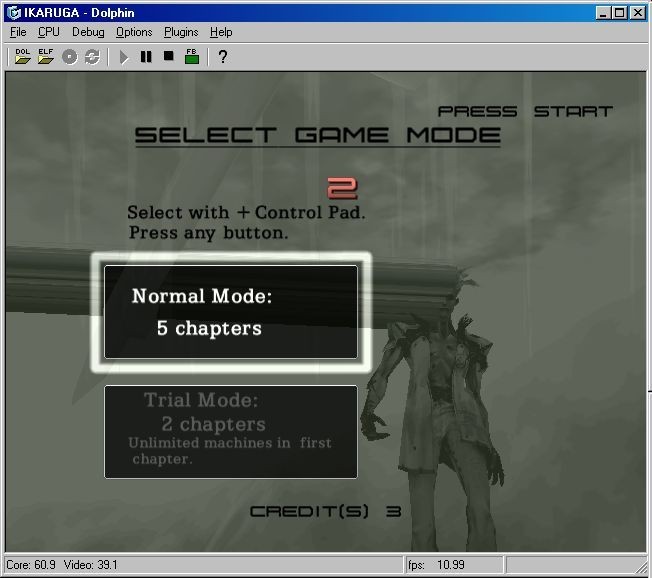Viewport: 652px width, 578px height.
Task: Click the question mark help icon
Action: (223, 57)
